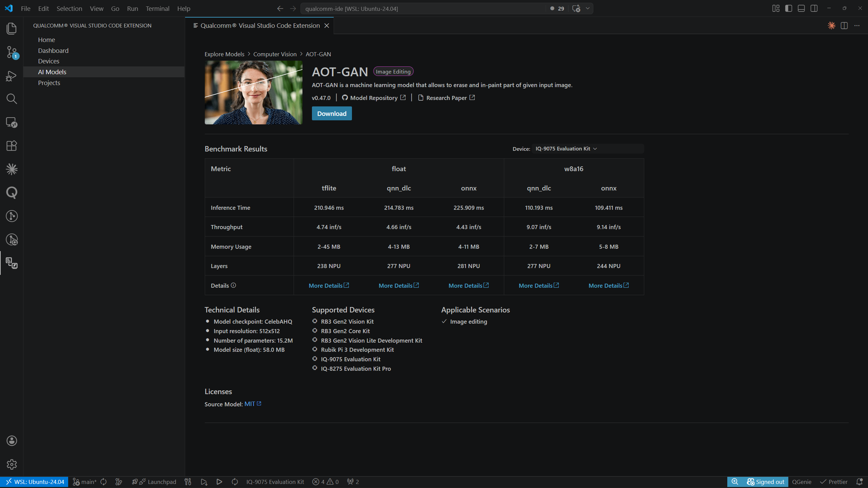Click the Download button

pyautogui.click(x=332, y=114)
